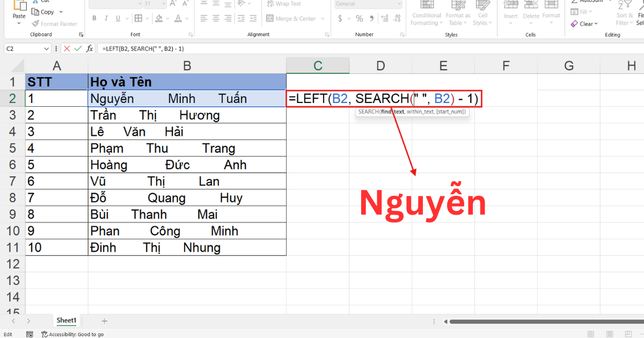Toggle center alignment for the cell
The width and height of the screenshot is (644, 338).
point(215,18)
